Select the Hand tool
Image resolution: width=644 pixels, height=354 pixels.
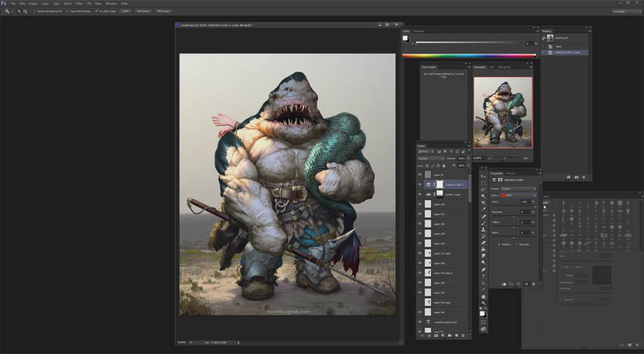(x=484, y=296)
